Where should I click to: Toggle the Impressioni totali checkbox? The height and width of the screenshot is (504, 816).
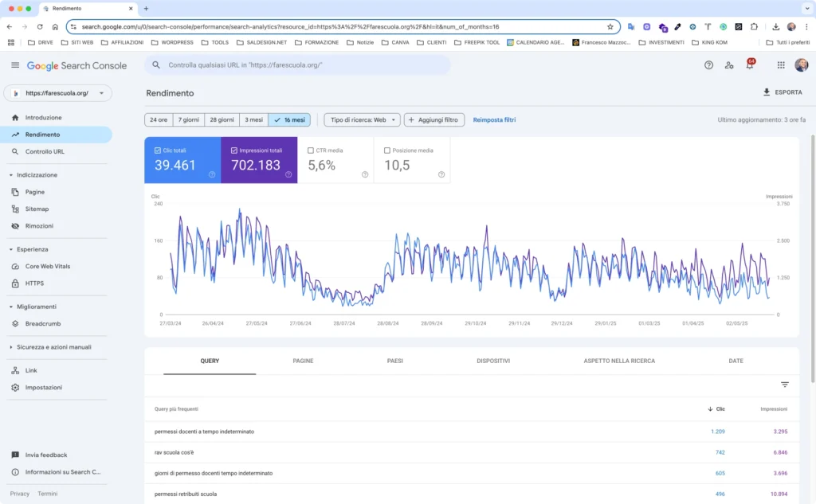pos(234,150)
